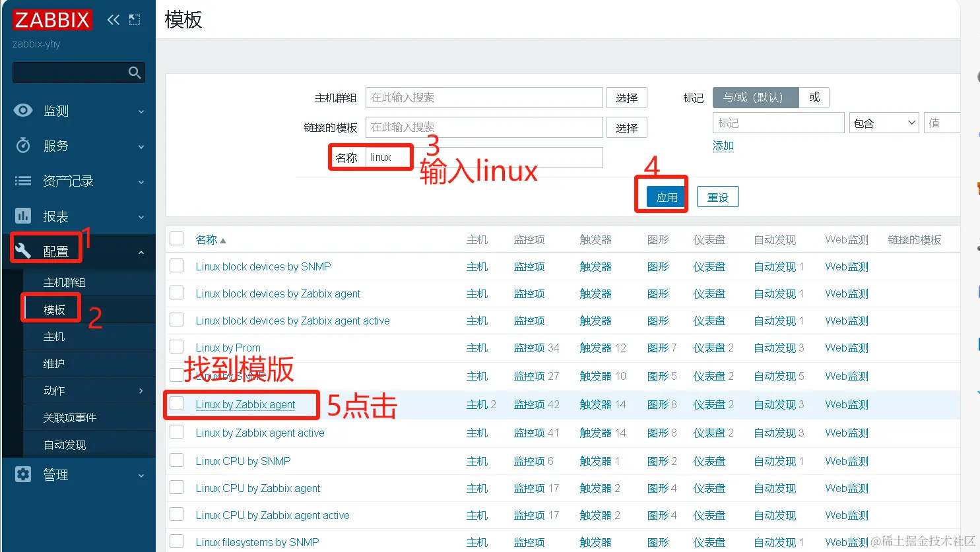
Task: Click the eye icon for 监测
Action: tap(23, 110)
